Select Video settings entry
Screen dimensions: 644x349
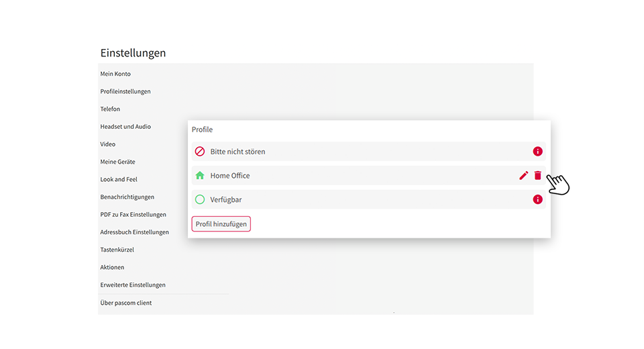coord(107,144)
